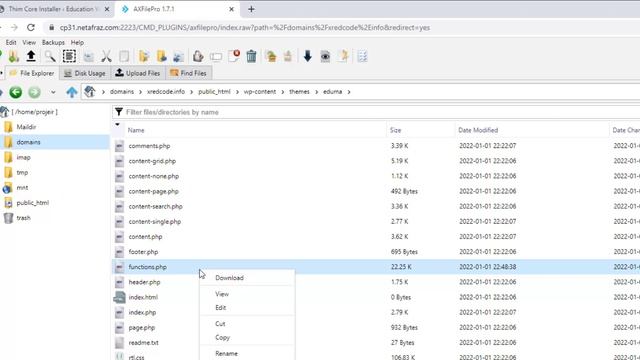Image resolution: width=640 pixels, height=360 pixels.
Task: Expand chevron after wp-content breadcrumb
Action: pos(282,92)
